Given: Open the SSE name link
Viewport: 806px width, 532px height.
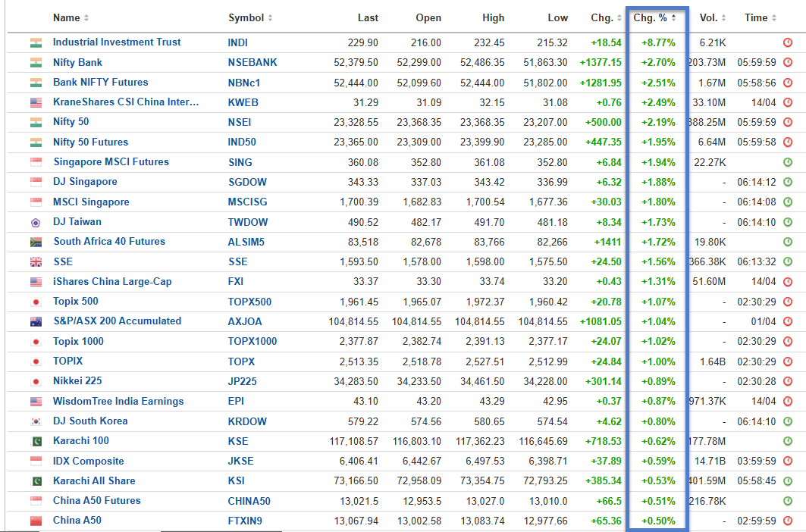Looking at the screenshot, I should 63,261.
